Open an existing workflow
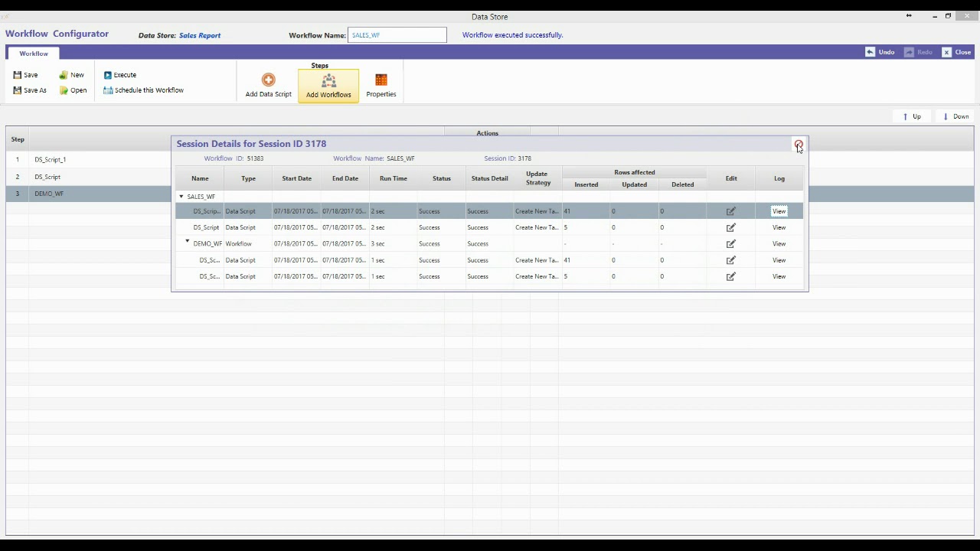Image resolution: width=980 pixels, height=551 pixels. point(73,90)
